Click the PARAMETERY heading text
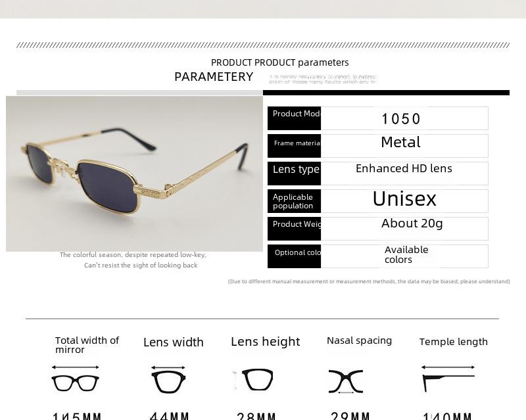This screenshot has width=526, height=420. [214, 77]
